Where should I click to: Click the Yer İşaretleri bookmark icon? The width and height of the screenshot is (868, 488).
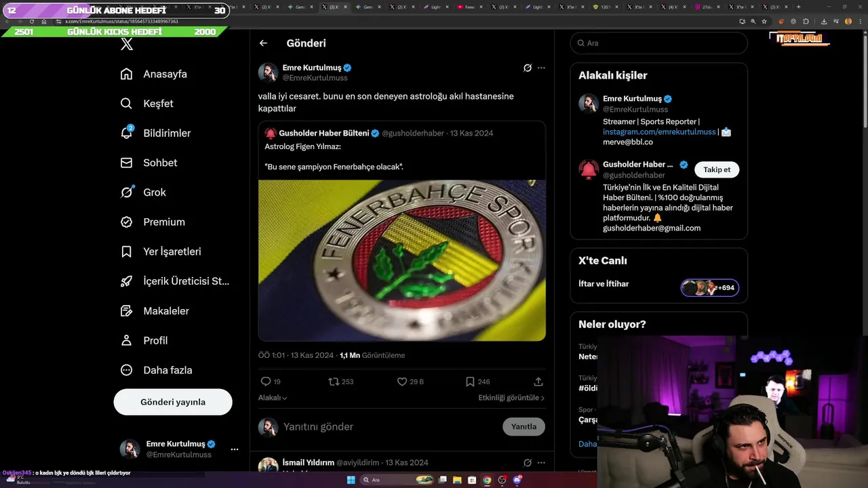(126, 251)
